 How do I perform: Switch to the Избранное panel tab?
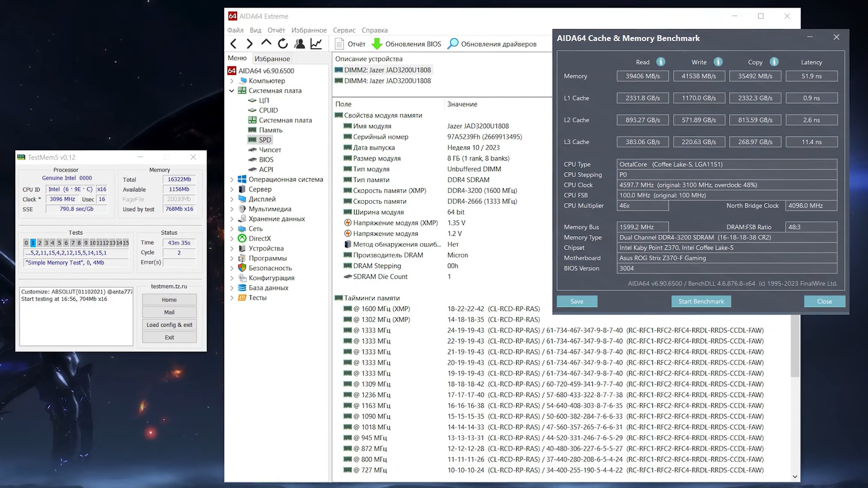tap(272, 59)
